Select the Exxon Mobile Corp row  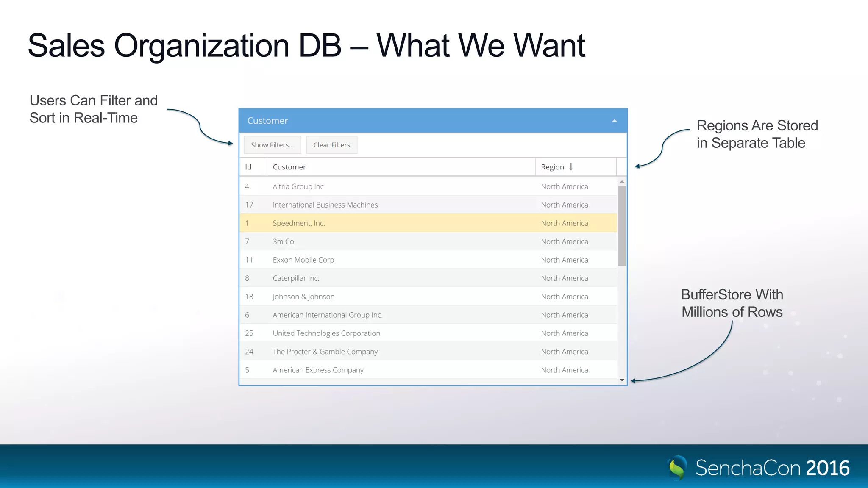[x=428, y=260]
